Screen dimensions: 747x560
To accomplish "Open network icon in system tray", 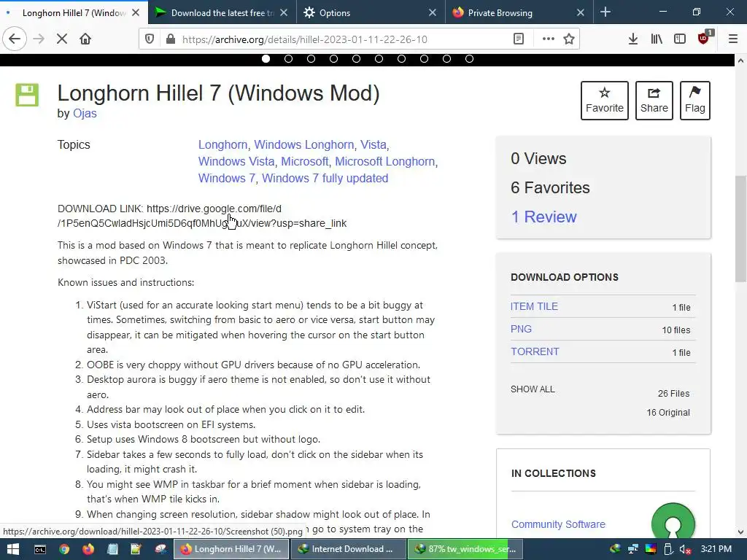I will [633, 550].
